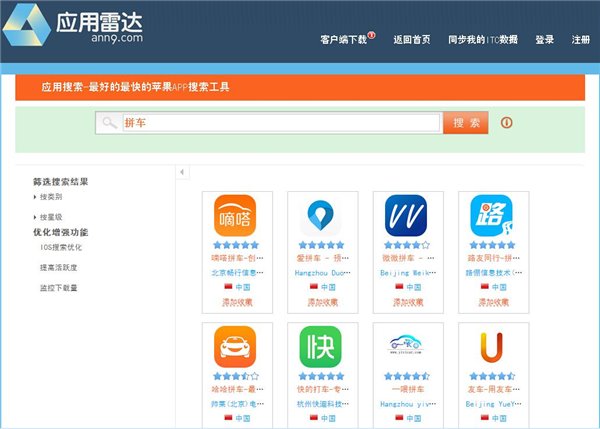The height and width of the screenshot is (429, 600).
Task: Open the 路 blue app icon
Action: tap(491, 215)
